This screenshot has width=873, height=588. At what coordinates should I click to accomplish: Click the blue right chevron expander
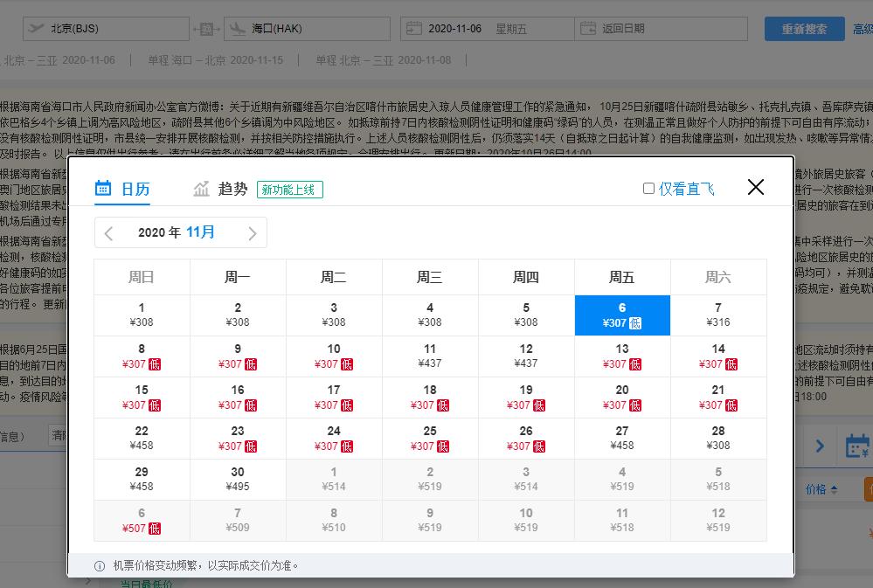pos(820,446)
